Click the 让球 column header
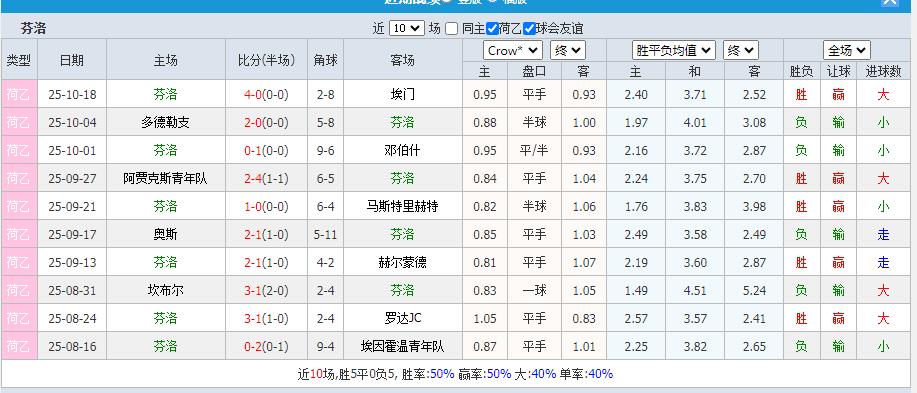 click(838, 71)
